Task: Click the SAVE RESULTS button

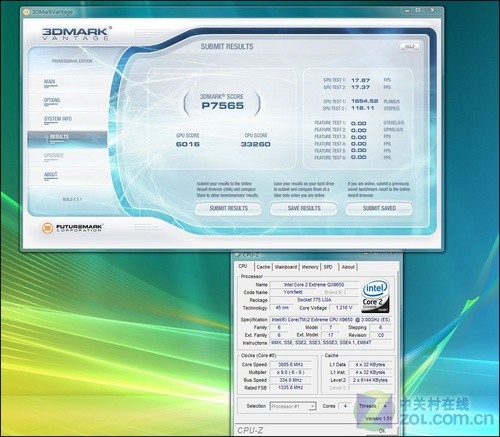Action: click(x=304, y=209)
